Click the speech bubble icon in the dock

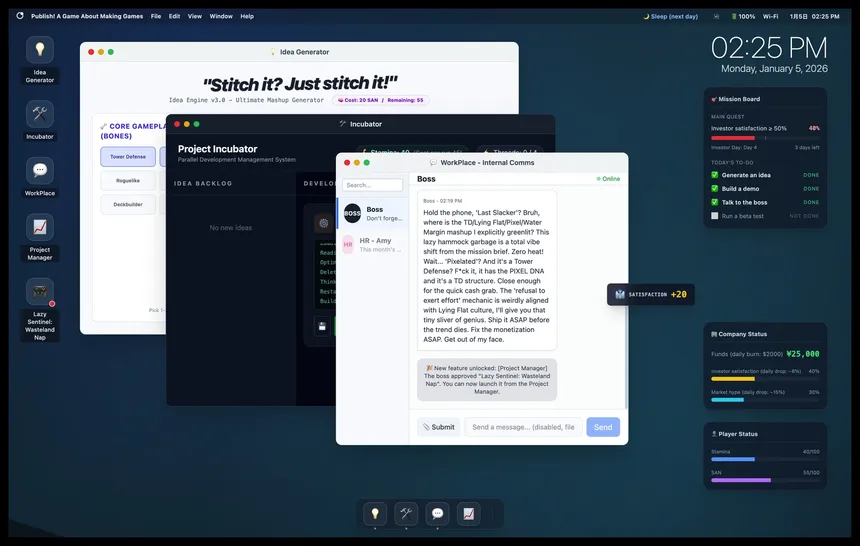coord(437,514)
